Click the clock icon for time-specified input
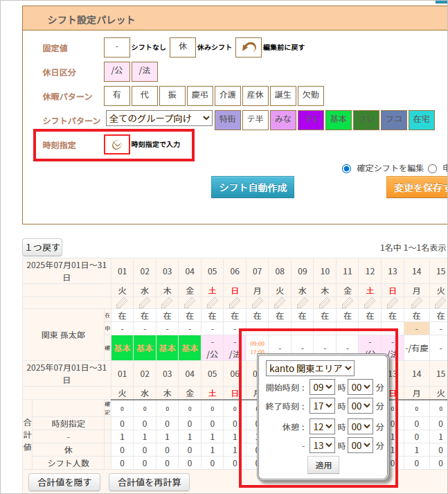Image resolution: width=448 pixels, height=494 pixels. pyautogui.click(x=116, y=145)
